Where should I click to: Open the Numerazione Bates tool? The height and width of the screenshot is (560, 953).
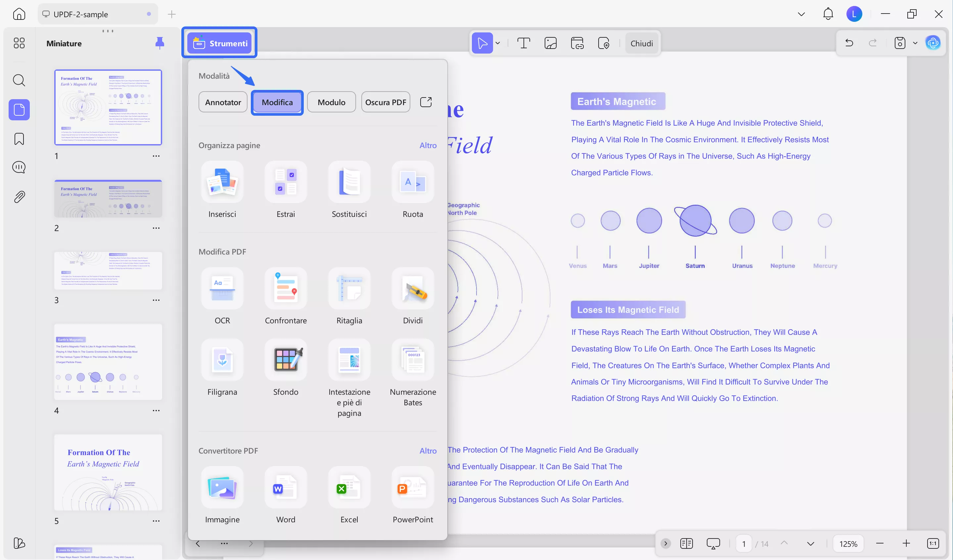413,360
